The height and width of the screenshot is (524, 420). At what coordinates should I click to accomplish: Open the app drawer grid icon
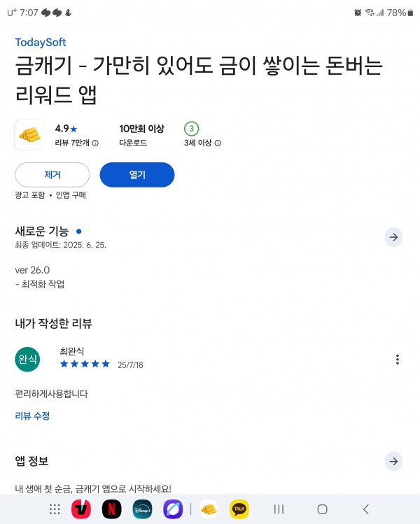(x=55, y=509)
